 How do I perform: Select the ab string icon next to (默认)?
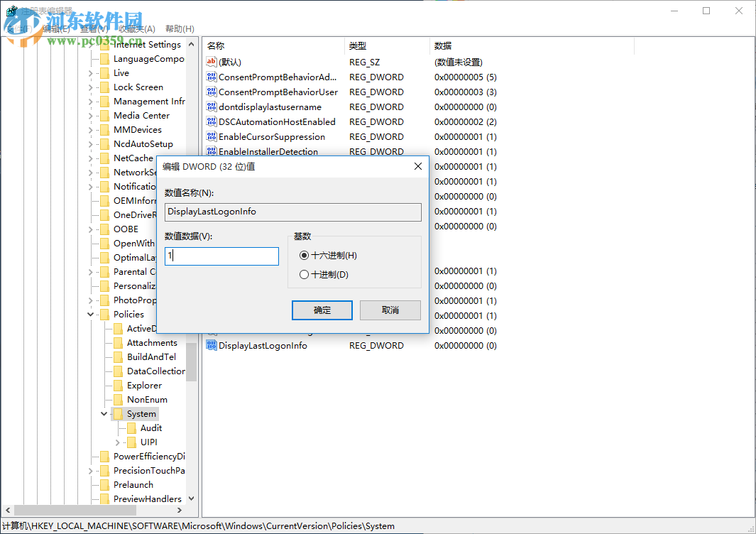click(x=211, y=62)
